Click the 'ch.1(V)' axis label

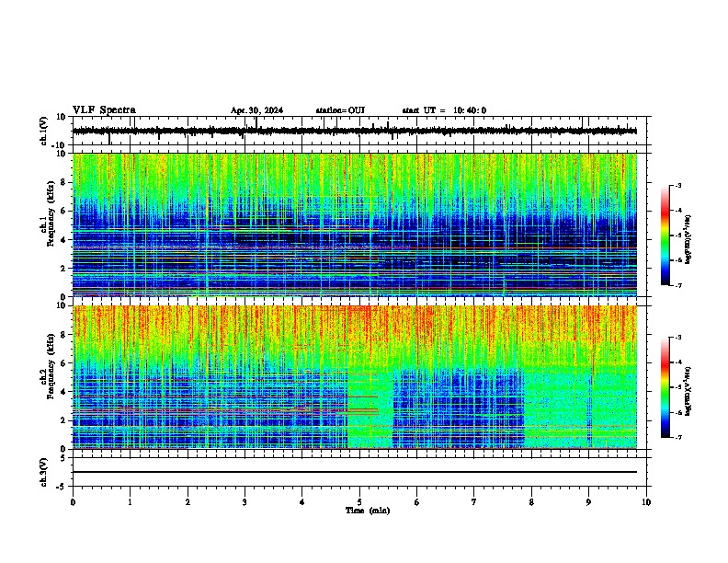(x=44, y=131)
